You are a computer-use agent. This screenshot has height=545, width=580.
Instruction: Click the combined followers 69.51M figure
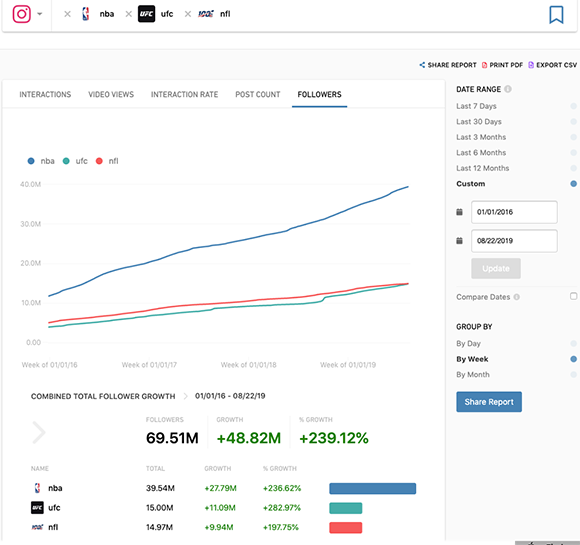172,438
